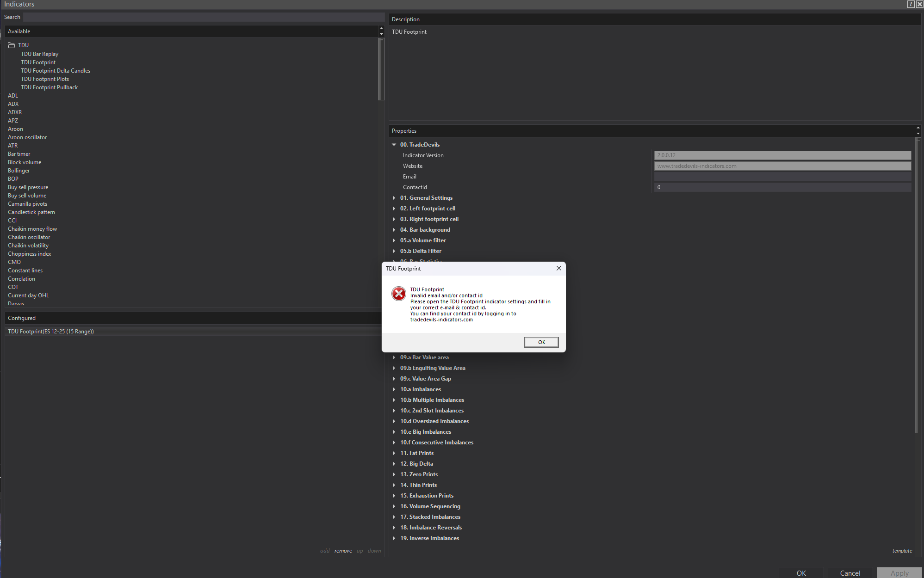
Task: Click the remove link
Action: point(343,551)
